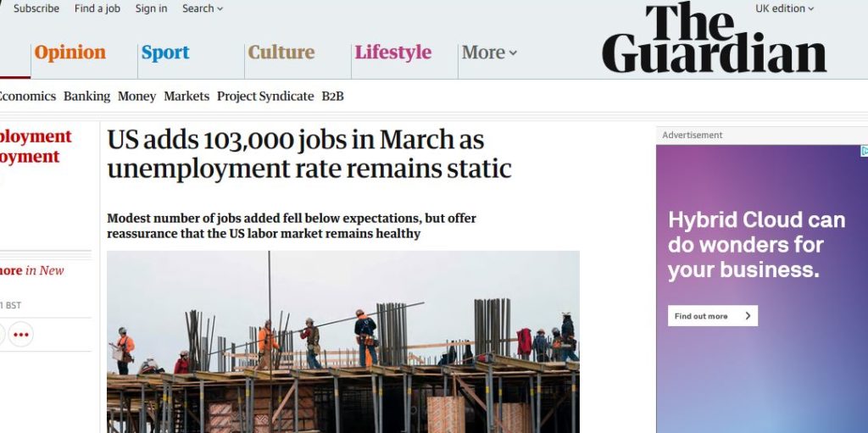This screenshot has height=433, width=868.
Task: Go to the Money subsection
Action: [x=136, y=97]
